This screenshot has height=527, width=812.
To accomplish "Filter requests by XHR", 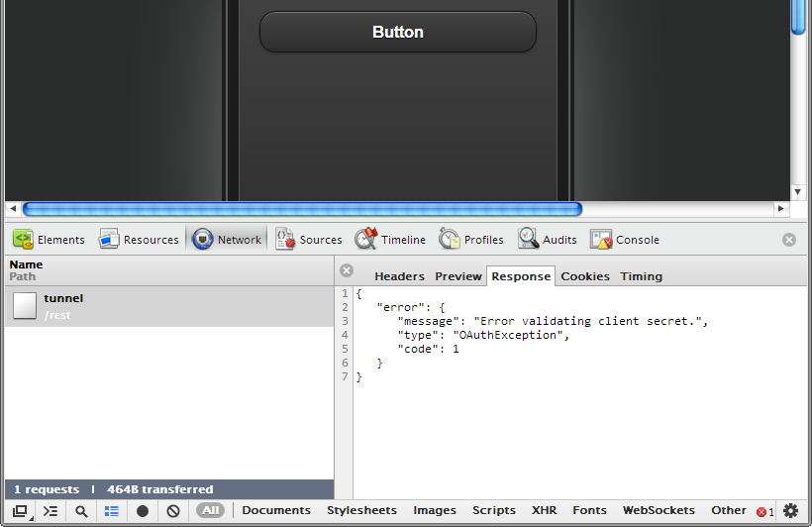I will pyautogui.click(x=544, y=511).
